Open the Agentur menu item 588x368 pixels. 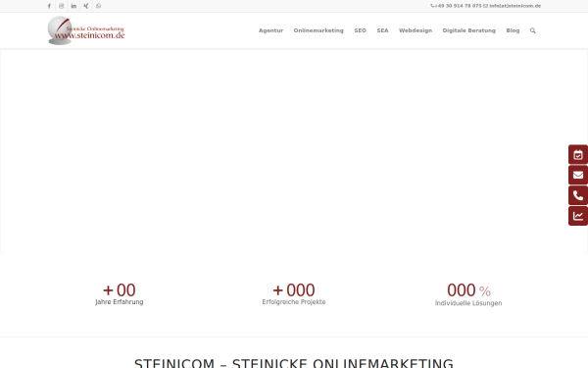270,30
